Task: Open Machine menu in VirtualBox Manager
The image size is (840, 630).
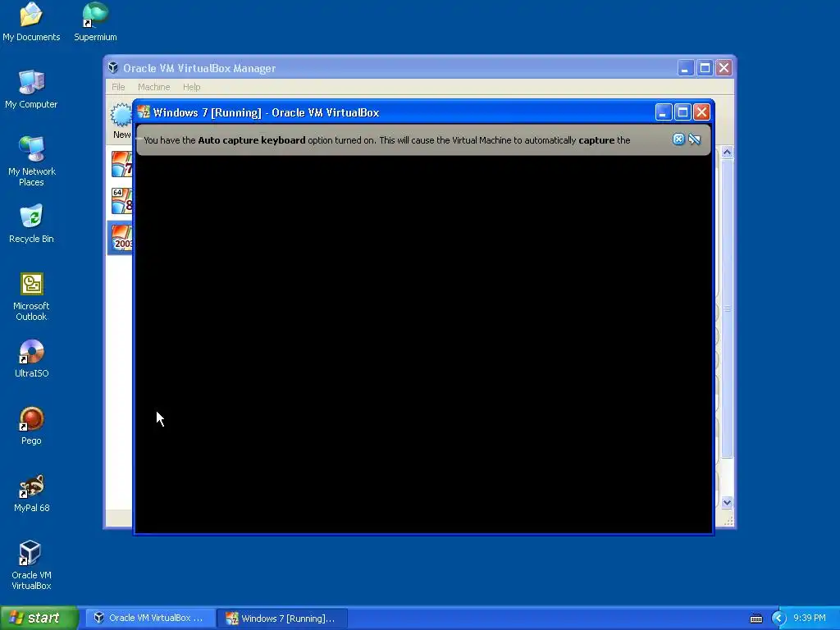Action: tap(153, 87)
